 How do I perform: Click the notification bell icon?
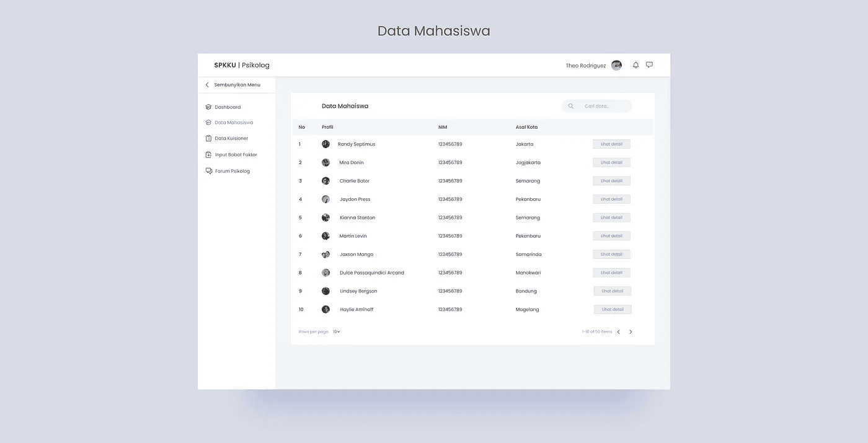click(635, 65)
